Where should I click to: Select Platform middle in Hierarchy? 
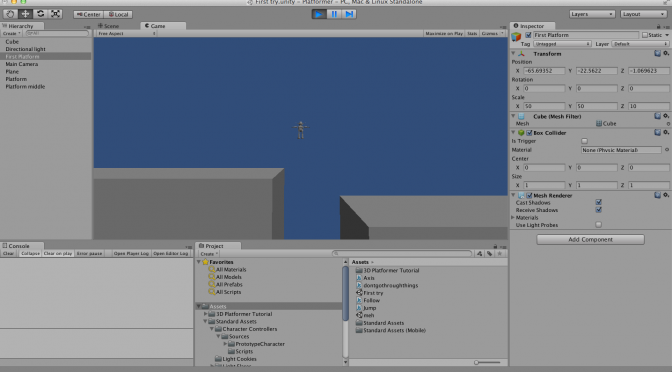[x=25, y=87]
